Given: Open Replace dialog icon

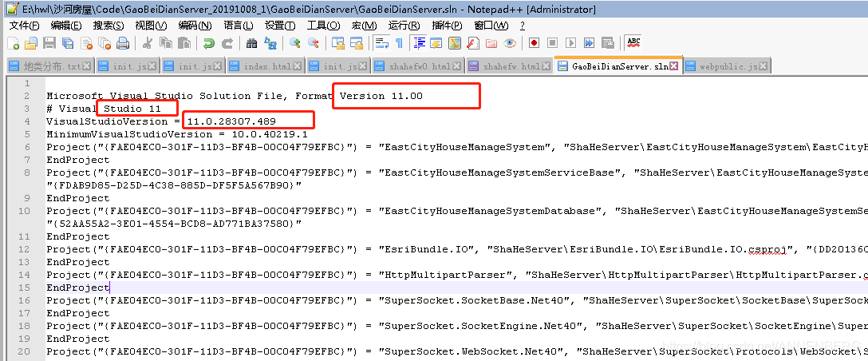Looking at the screenshot, I should 270,43.
